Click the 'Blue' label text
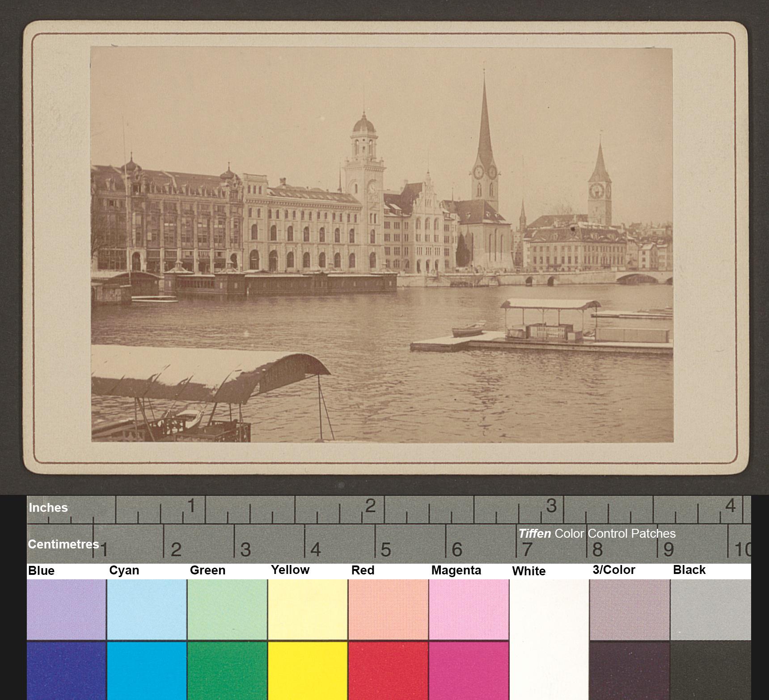Image resolution: width=769 pixels, height=700 pixels. pyautogui.click(x=41, y=571)
